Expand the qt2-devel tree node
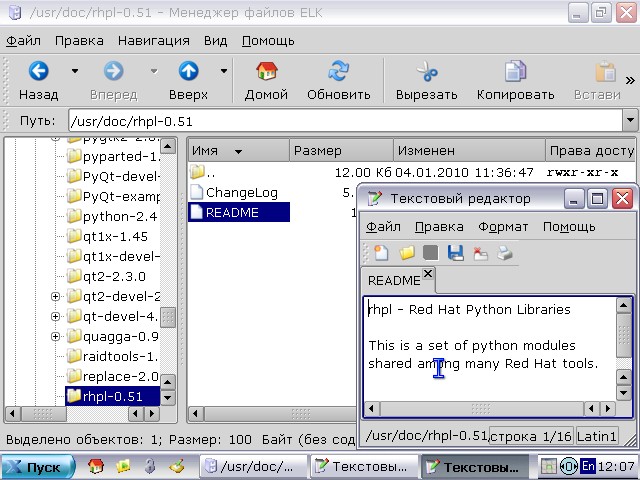This screenshot has width=640, height=480. 56,296
